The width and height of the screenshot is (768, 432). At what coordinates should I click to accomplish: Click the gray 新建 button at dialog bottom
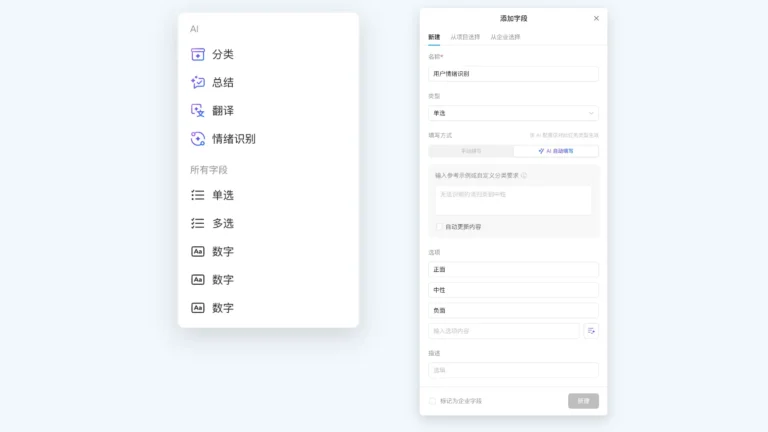coord(583,401)
